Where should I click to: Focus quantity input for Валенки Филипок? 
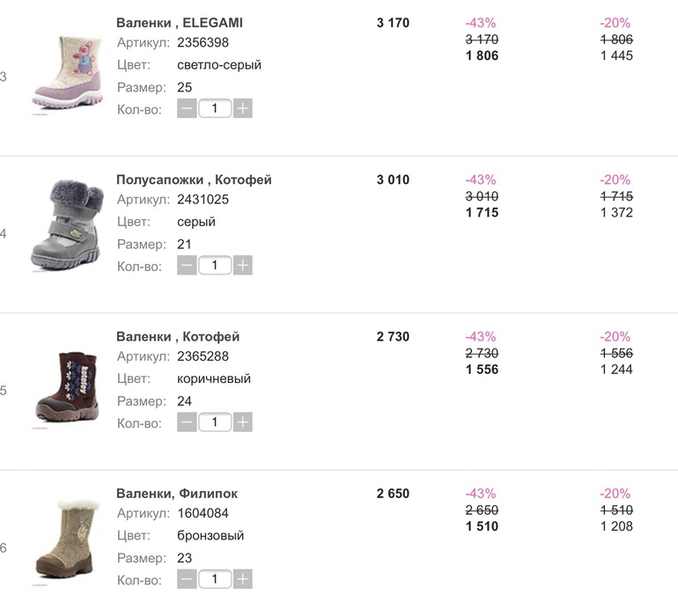click(x=215, y=579)
